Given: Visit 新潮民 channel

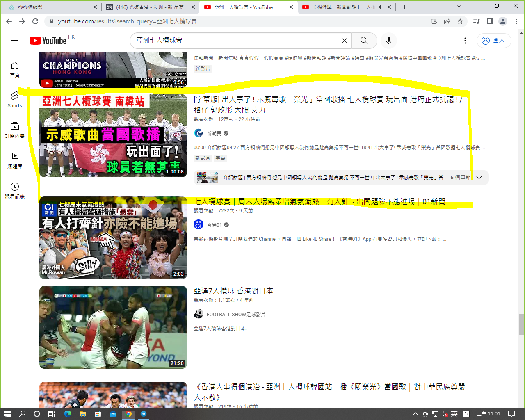Looking at the screenshot, I should pos(214,133).
